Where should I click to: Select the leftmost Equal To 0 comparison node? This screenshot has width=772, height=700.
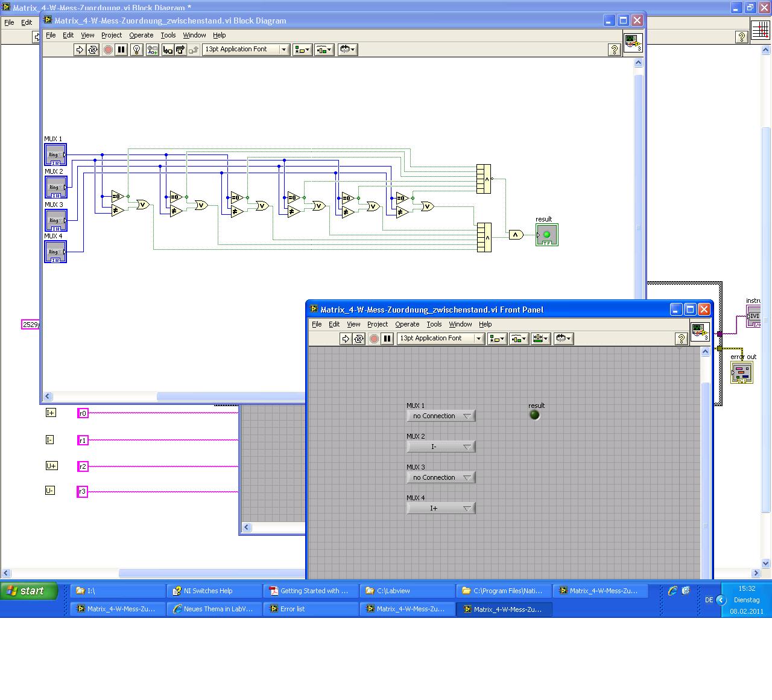pyautogui.click(x=118, y=196)
